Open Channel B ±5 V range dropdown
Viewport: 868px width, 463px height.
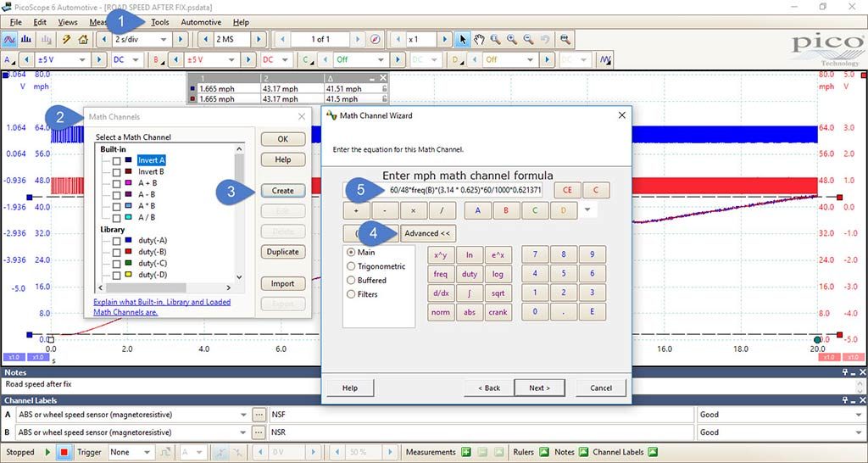pos(232,59)
